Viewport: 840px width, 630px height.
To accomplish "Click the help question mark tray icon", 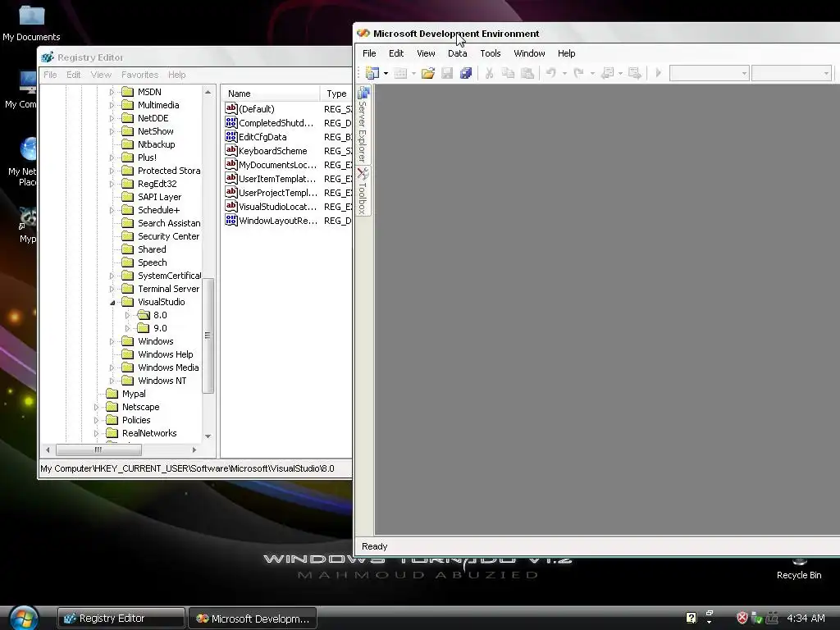I will (x=691, y=619).
